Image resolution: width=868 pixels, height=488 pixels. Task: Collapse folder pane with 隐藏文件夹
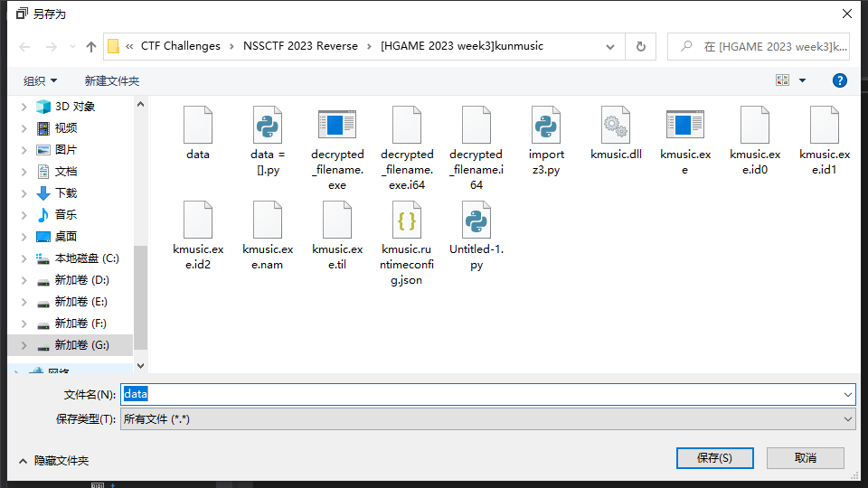click(x=53, y=461)
